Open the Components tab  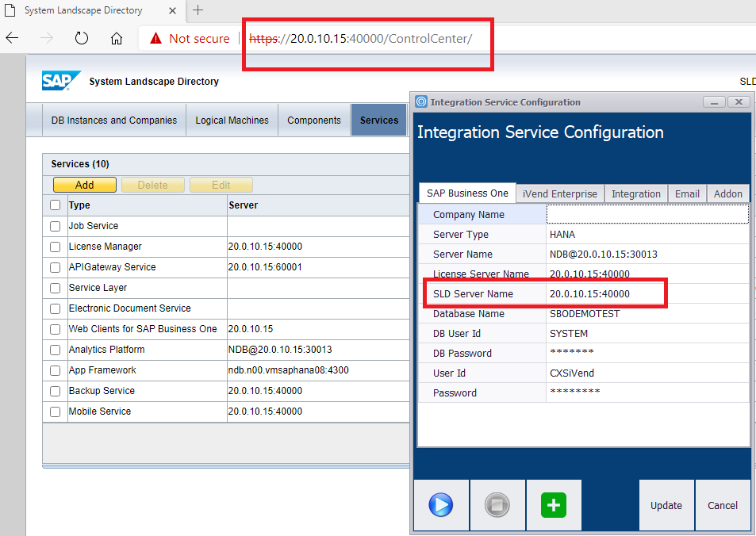tap(314, 120)
